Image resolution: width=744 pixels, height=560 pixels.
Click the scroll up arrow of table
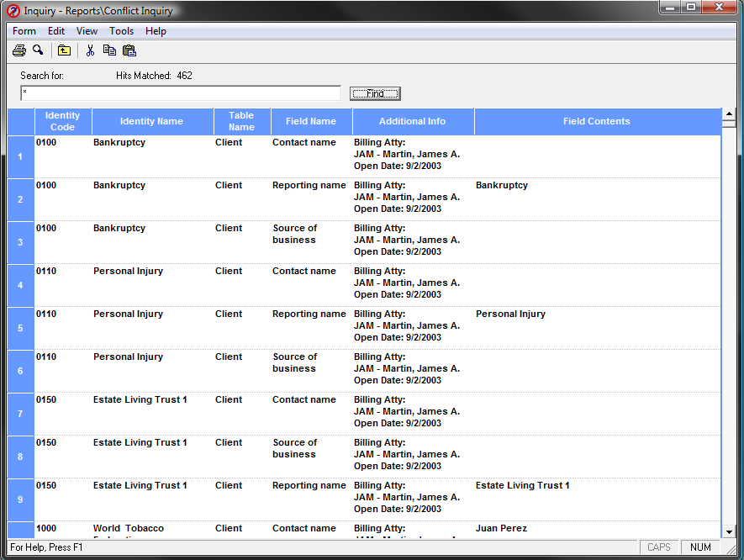[729, 114]
